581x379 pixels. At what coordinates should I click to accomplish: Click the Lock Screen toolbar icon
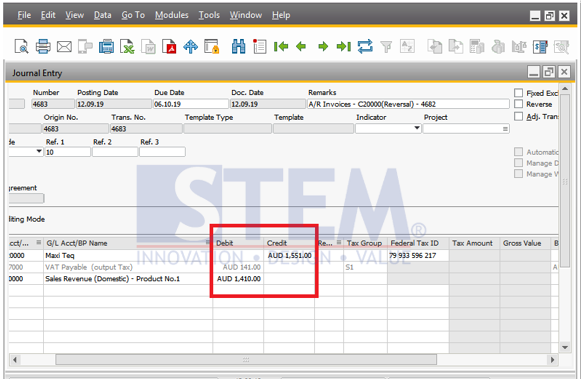coord(212,47)
